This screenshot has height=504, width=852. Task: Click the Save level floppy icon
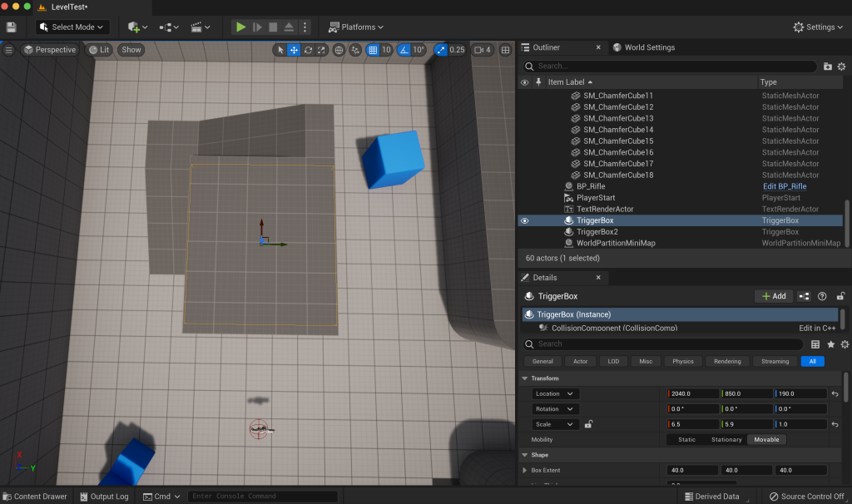12,27
